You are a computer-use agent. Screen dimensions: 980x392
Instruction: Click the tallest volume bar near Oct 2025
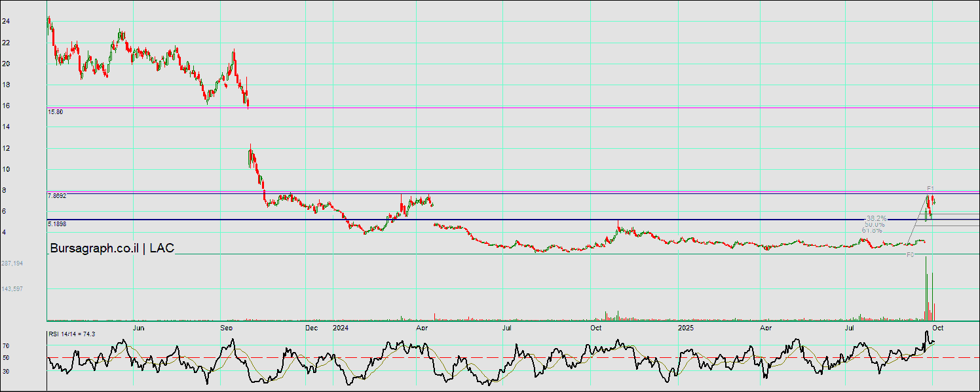coord(926,288)
